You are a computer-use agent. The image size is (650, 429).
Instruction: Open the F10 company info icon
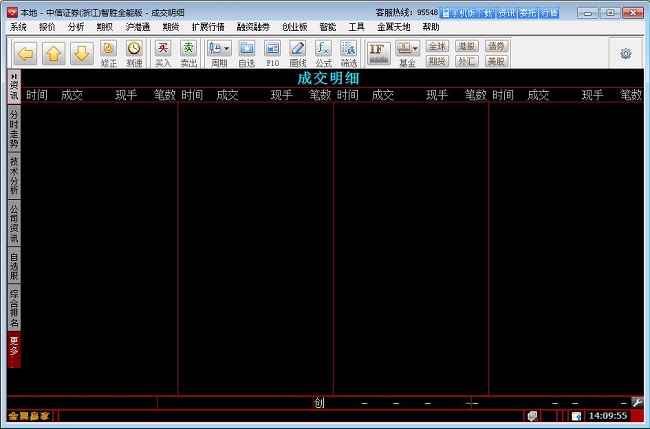coord(272,52)
